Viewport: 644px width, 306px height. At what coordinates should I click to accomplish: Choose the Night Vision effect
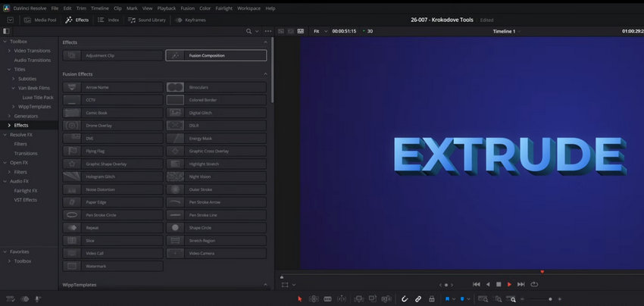(x=216, y=177)
